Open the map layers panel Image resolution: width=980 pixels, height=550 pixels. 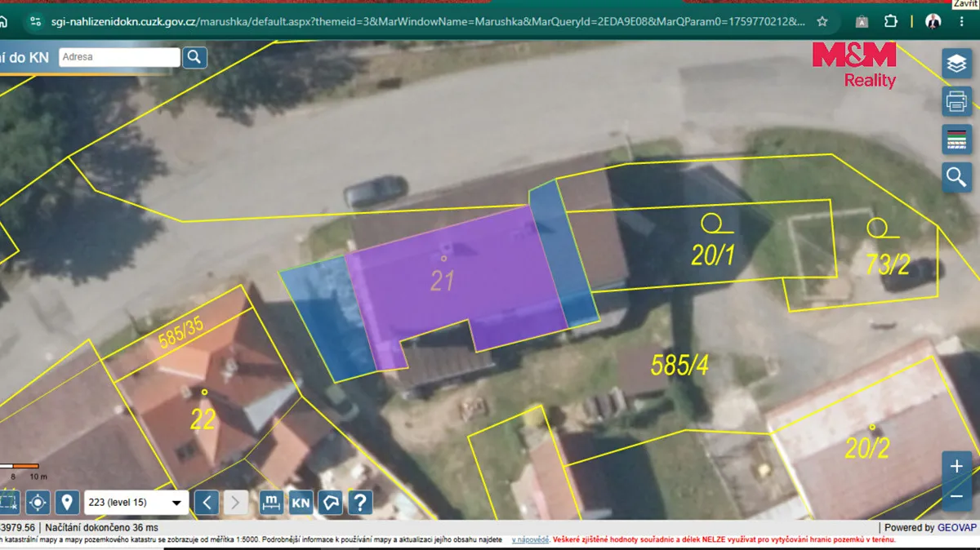tap(956, 64)
